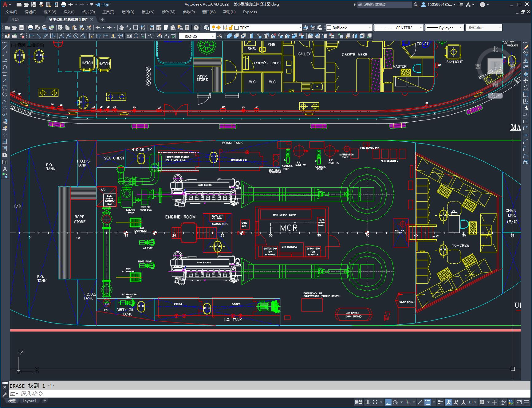Click the Erase tool in Modify toolbar
Viewport: 532px width, 408px height.
[526, 47]
